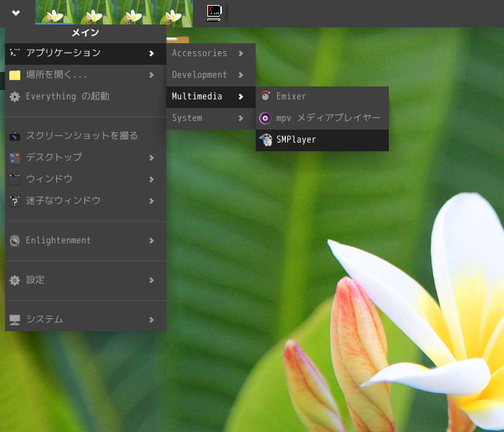
Task: Click the mpv メディアプレイヤー purple play icon
Action: (265, 118)
